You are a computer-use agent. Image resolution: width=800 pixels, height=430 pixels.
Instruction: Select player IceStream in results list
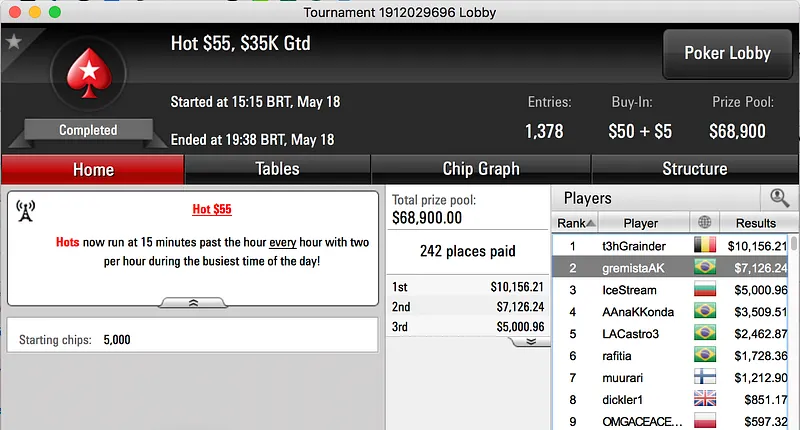[629, 290]
